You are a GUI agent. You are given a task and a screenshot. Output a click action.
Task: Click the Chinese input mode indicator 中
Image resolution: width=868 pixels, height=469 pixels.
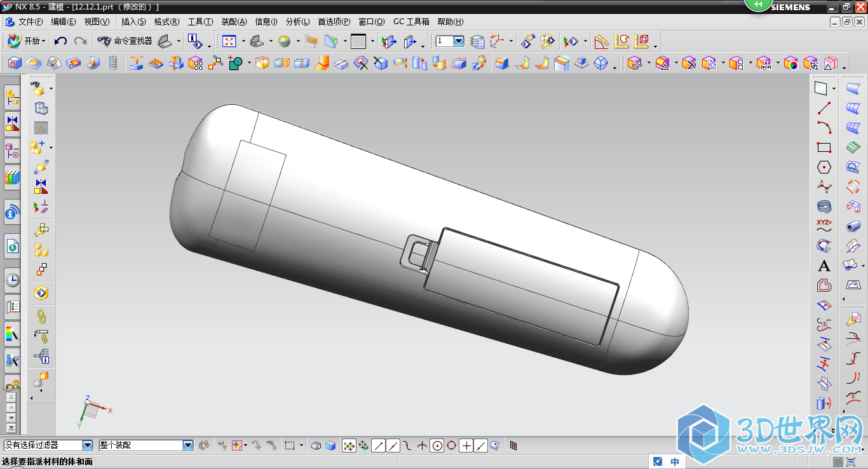pos(675,462)
